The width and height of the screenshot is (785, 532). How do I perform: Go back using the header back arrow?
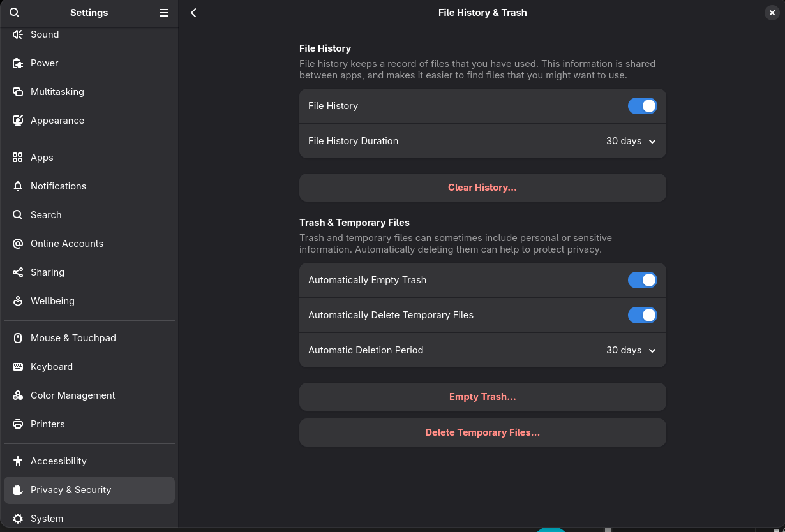(x=193, y=13)
